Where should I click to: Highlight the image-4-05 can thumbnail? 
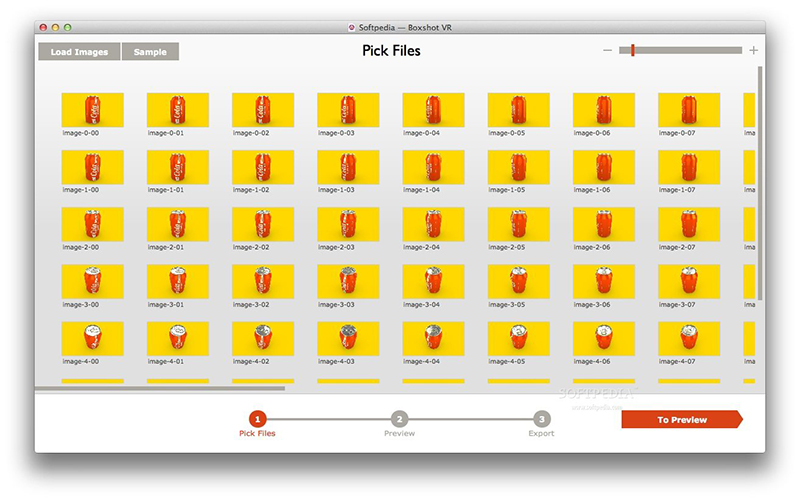518,338
